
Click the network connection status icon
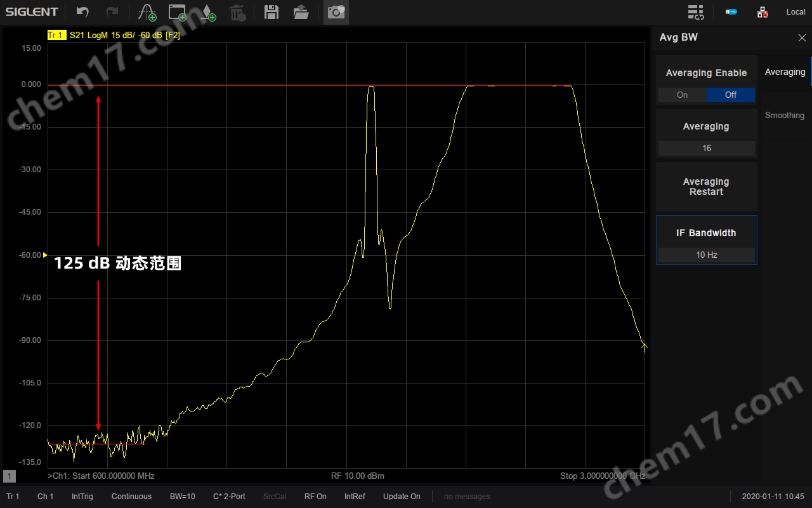coord(763,12)
